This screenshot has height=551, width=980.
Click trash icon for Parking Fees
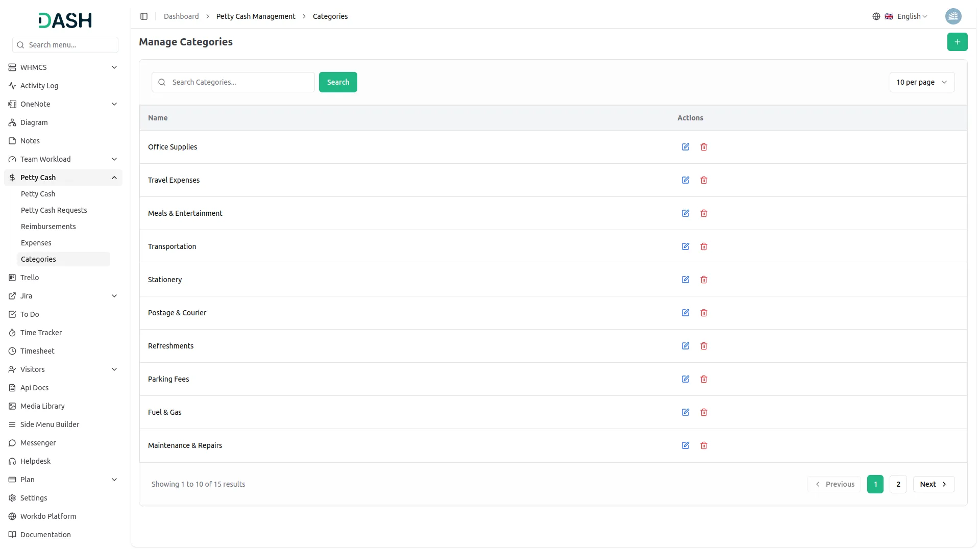point(704,379)
